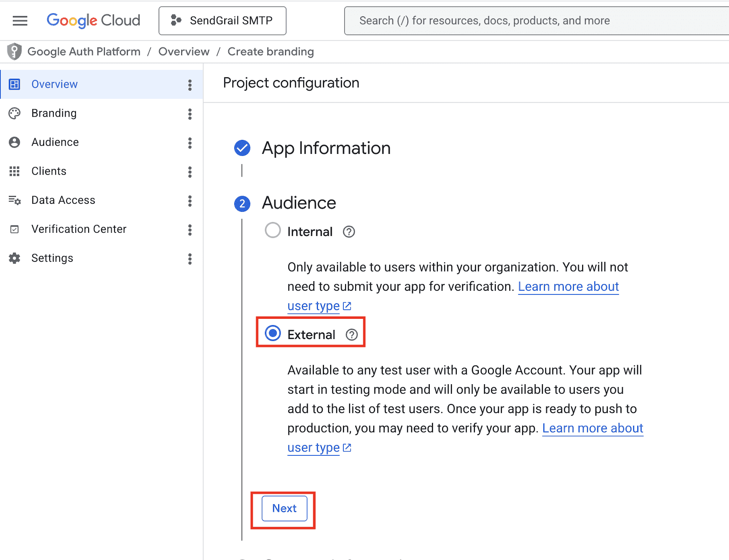
Task: Open the Settings sidebar item
Action: click(101, 258)
